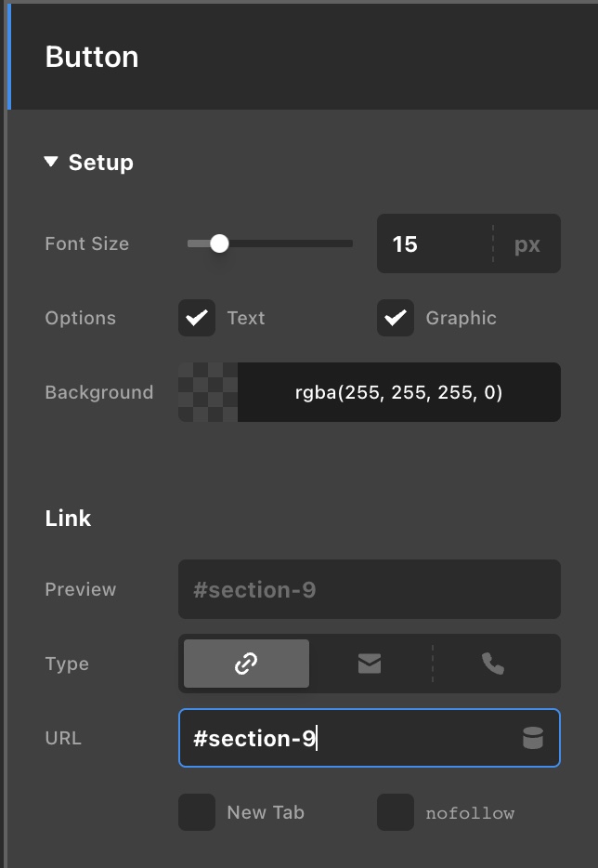Click the Link section heading
Image resolution: width=598 pixels, height=868 pixels.
(x=68, y=518)
